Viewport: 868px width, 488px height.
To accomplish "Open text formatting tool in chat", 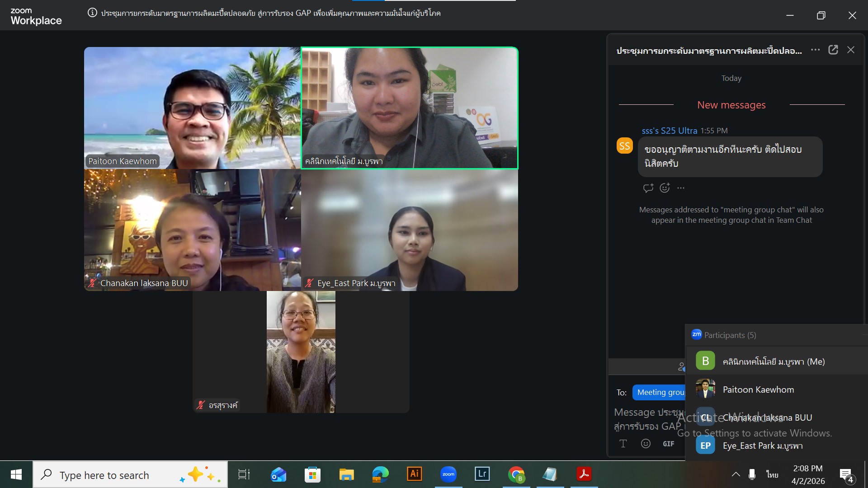I will click(623, 444).
